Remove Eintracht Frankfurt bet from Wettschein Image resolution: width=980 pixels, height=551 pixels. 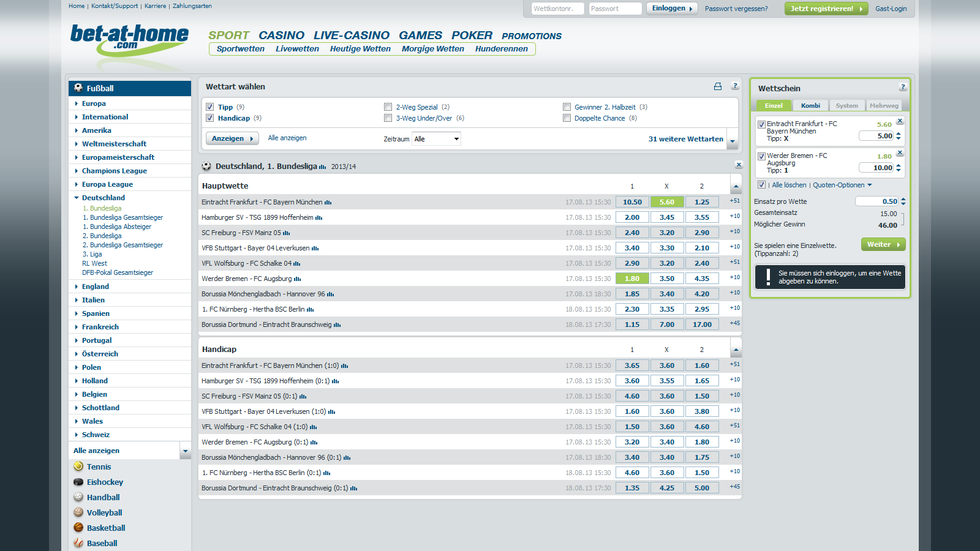coord(900,121)
